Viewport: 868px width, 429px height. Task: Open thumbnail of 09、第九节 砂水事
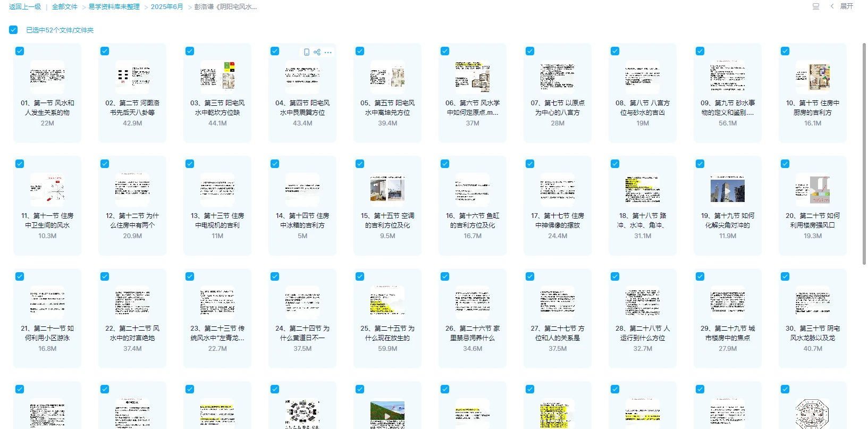(x=728, y=77)
